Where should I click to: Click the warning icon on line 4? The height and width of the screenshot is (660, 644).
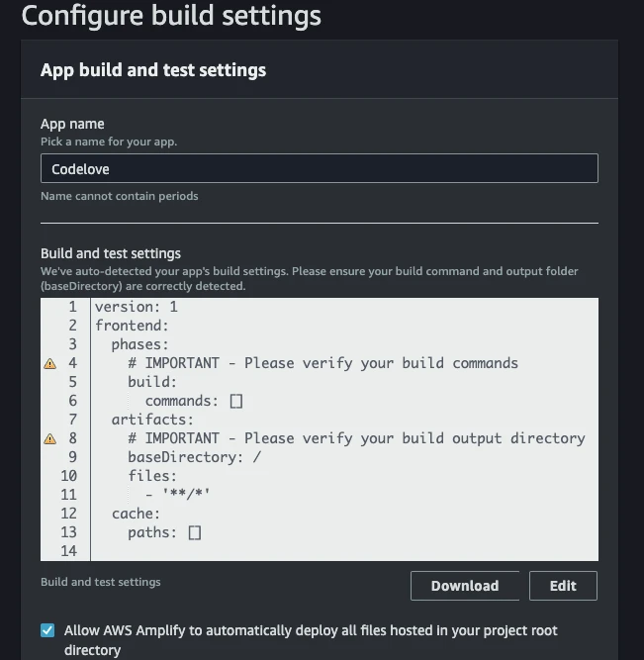tap(50, 364)
